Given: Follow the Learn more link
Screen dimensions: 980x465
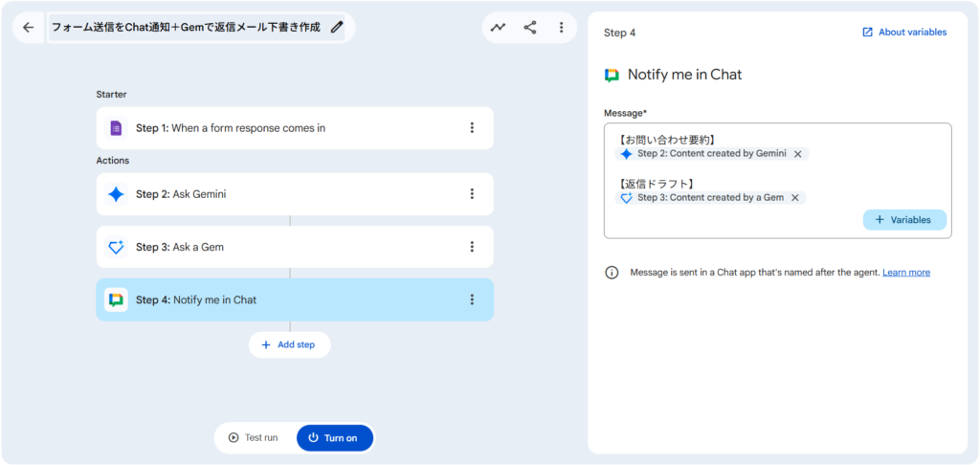Looking at the screenshot, I should click(x=905, y=273).
